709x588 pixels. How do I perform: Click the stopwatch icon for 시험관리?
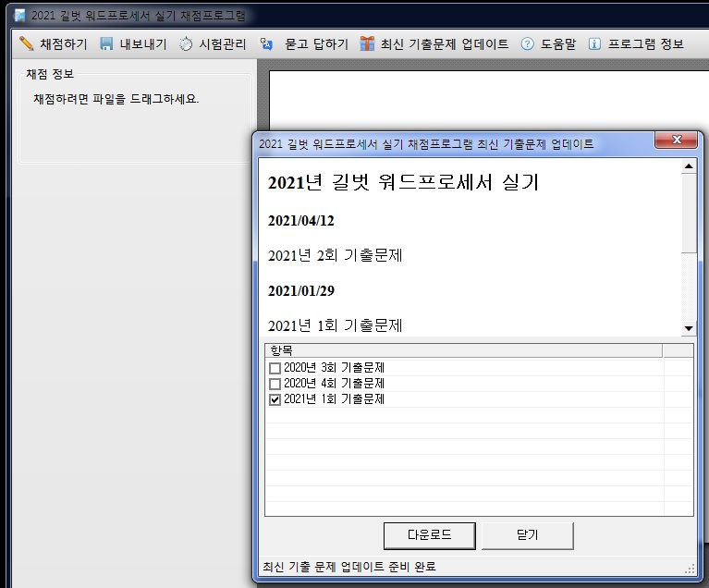[x=186, y=43]
